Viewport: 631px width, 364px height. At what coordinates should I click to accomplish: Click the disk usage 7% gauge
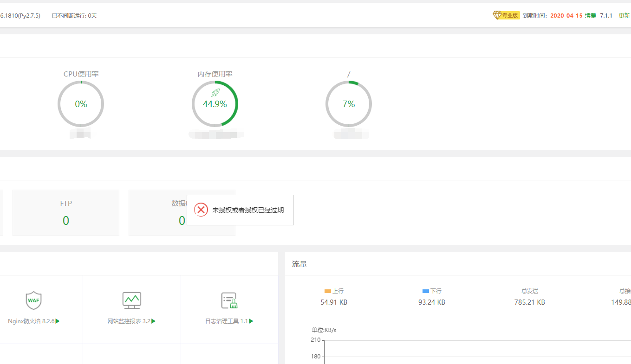click(349, 104)
